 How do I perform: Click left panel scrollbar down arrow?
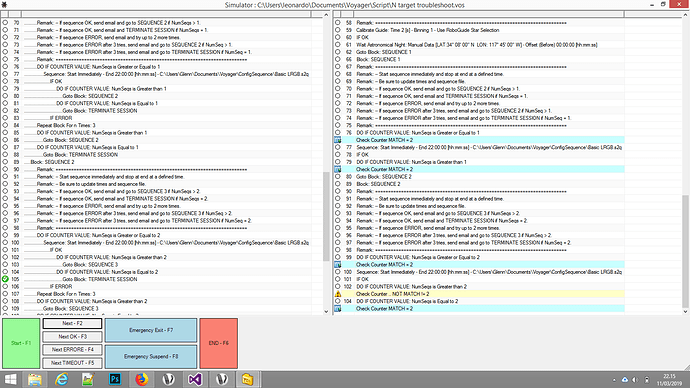(326, 311)
